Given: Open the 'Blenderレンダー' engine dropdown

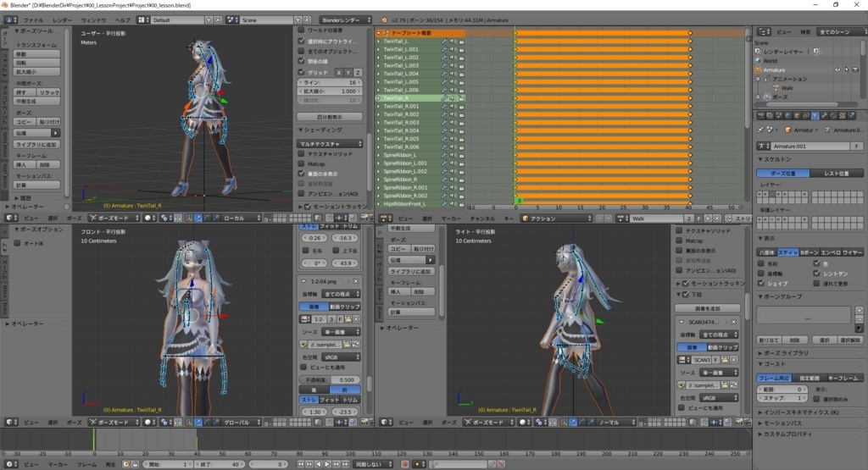Looking at the screenshot, I should [x=346, y=19].
